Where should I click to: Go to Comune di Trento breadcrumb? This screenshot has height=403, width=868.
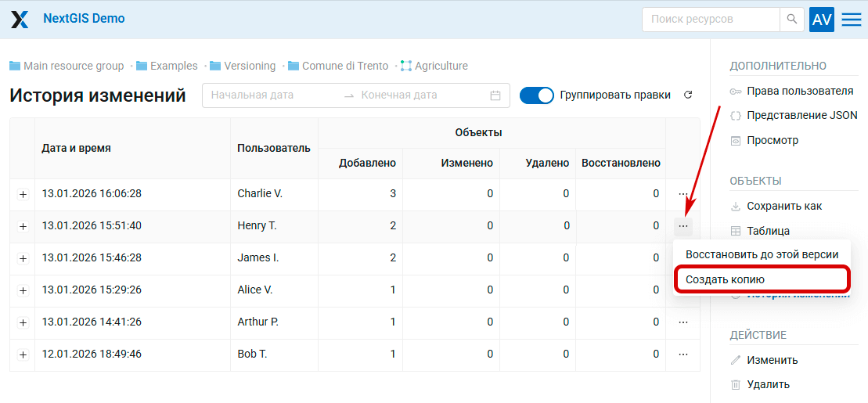click(344, 66)
